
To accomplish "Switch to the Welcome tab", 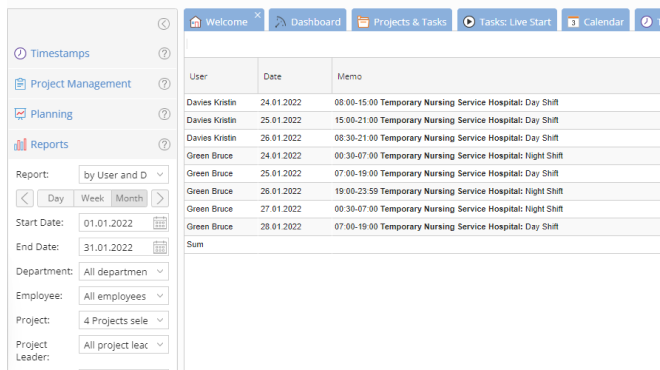I will click(224, 20).
